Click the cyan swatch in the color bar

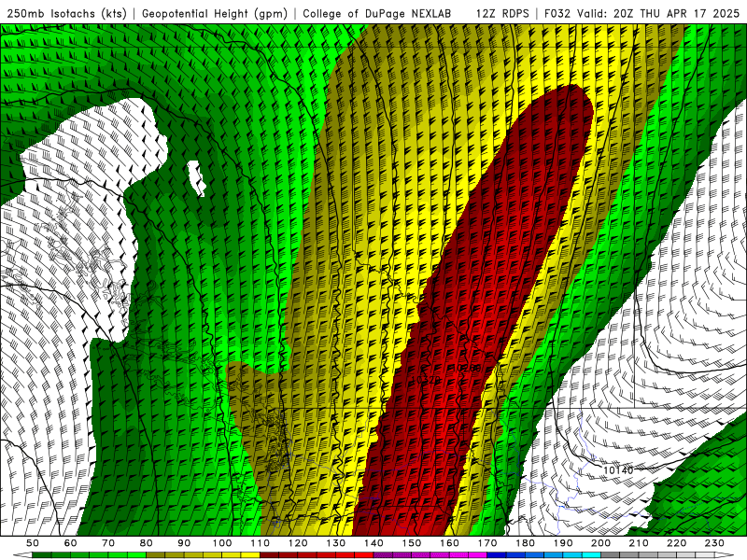coord(591,555)
